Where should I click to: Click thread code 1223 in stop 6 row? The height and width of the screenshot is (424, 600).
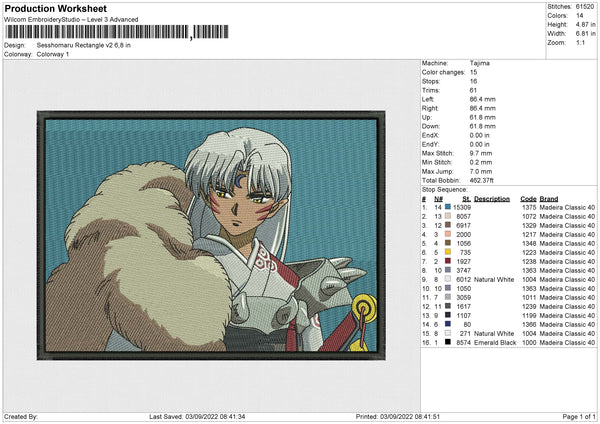pyautogui.click(x=529, y=252)
